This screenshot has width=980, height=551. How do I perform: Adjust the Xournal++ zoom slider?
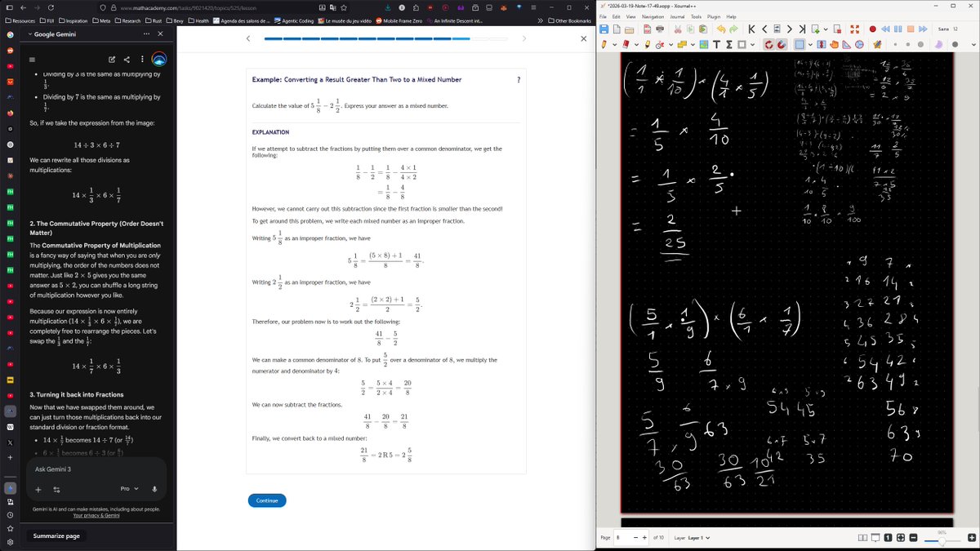coord(942,541)
